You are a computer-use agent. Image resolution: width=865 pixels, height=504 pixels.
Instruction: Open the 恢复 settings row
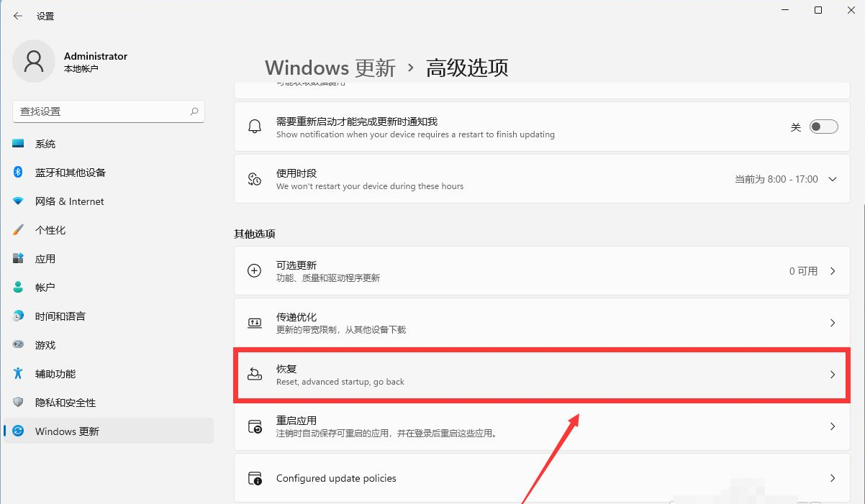click(x=542, y=375)
